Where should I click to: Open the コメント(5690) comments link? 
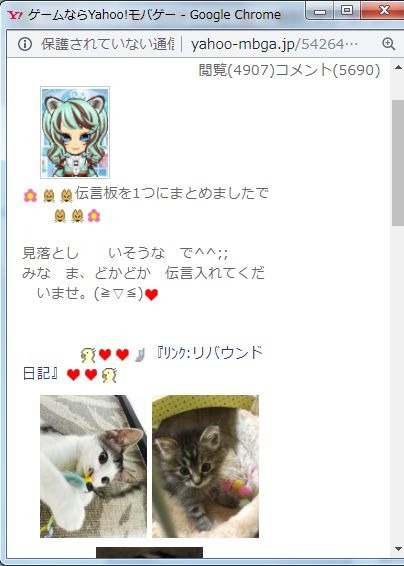(x=327, y=70)
